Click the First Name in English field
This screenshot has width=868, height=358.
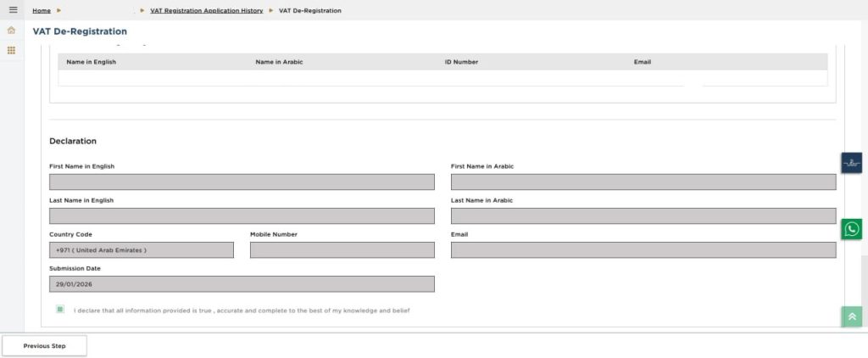242,182
